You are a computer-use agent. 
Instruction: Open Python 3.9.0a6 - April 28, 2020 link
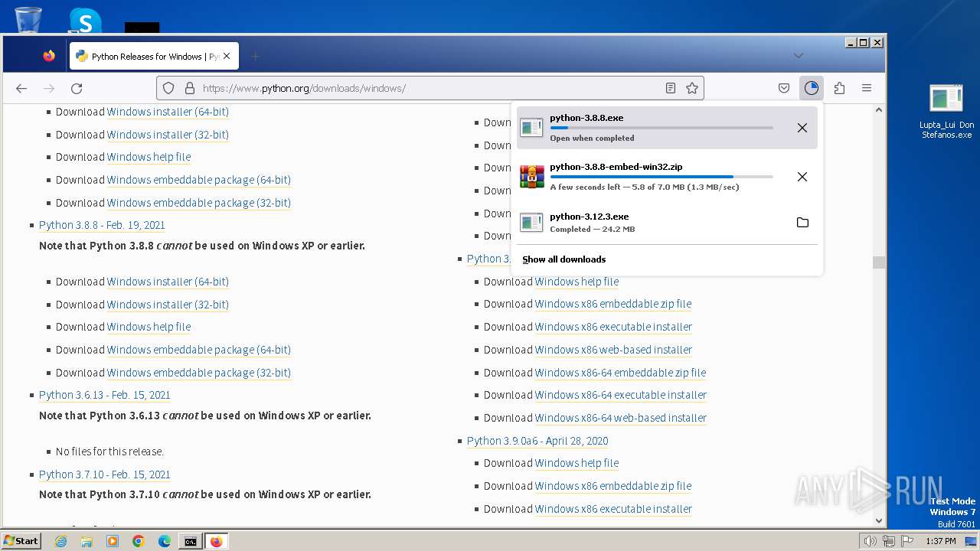[x=537, y=441]
